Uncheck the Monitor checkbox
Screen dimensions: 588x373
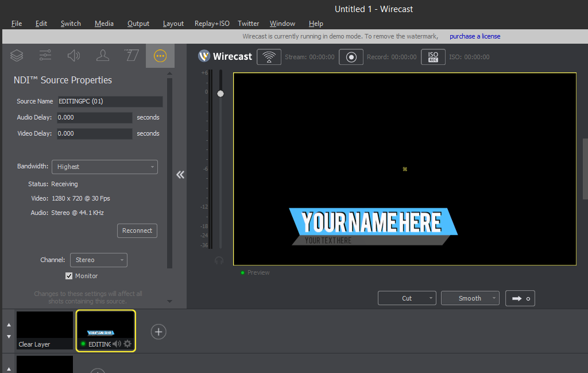tap(69, 276)
